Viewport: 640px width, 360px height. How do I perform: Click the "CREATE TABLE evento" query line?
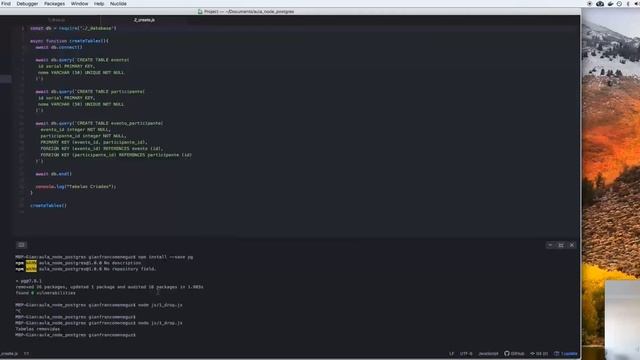[x=82, y=60]
